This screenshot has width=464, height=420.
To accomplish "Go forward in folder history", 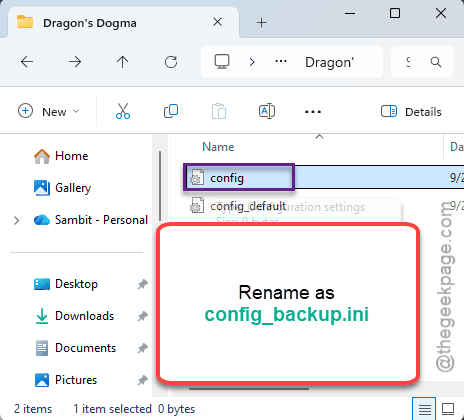I will pyautogui.click(x=75, y=62).
